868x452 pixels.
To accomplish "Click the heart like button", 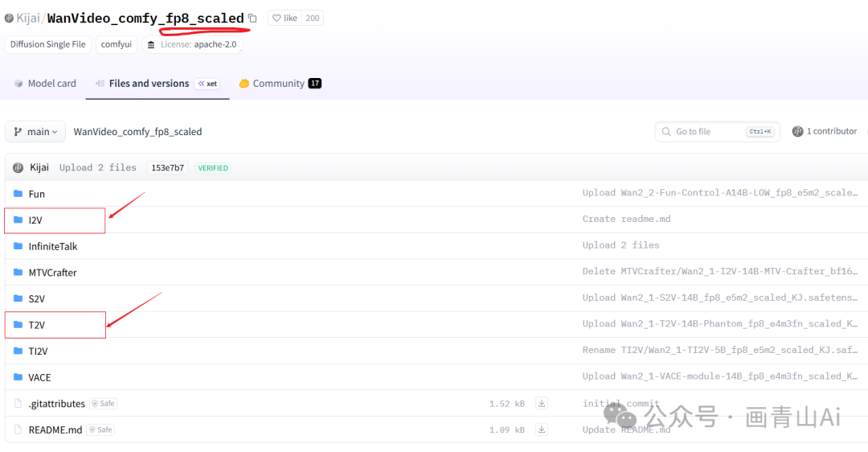I will point(285,18).
